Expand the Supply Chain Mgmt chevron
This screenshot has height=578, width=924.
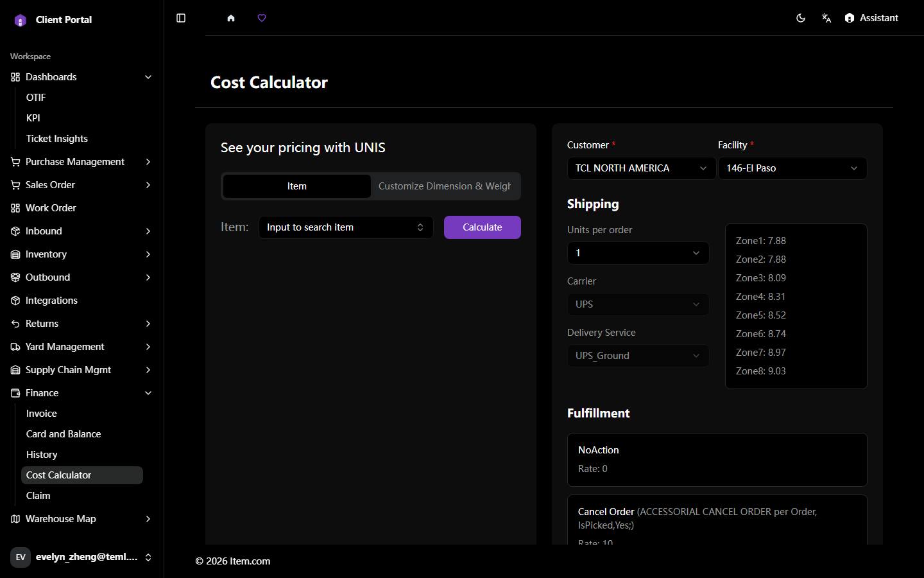pyautogui.click(x=148, y=370)
